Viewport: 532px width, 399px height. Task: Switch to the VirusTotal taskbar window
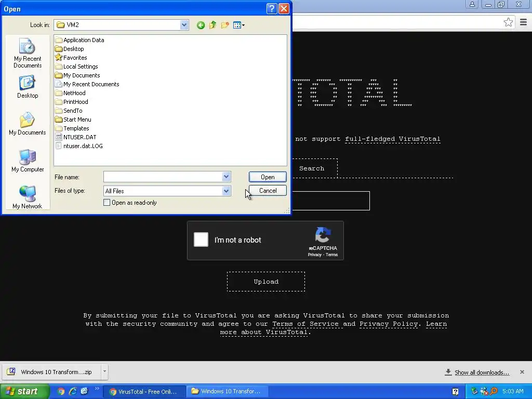point(144,392)
